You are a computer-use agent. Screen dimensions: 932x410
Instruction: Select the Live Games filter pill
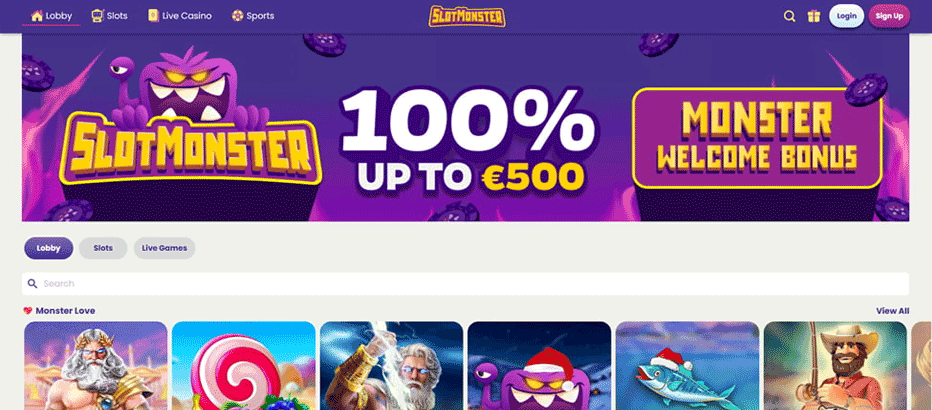point(165,248)
